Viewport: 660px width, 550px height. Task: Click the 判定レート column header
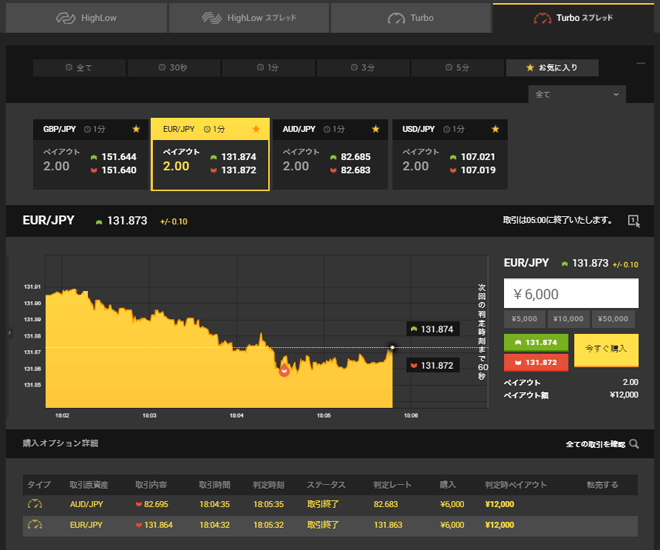392,485
